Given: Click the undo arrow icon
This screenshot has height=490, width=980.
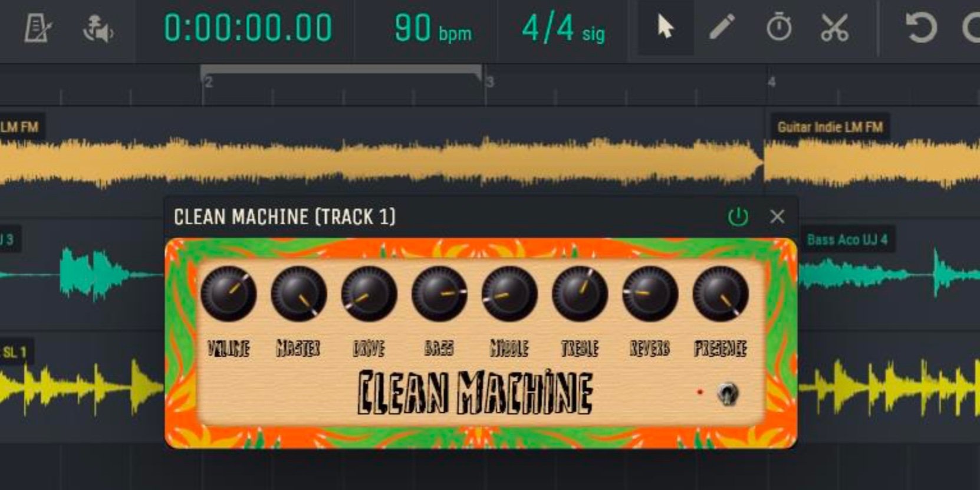Looking at the screenshot, I should (920, 28).
